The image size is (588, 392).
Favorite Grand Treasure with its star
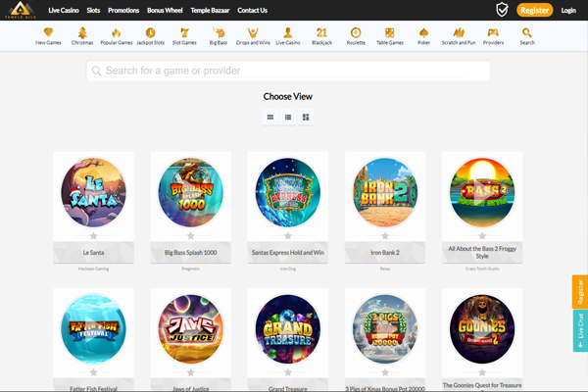pyautogui.click(x=287, y=372)
